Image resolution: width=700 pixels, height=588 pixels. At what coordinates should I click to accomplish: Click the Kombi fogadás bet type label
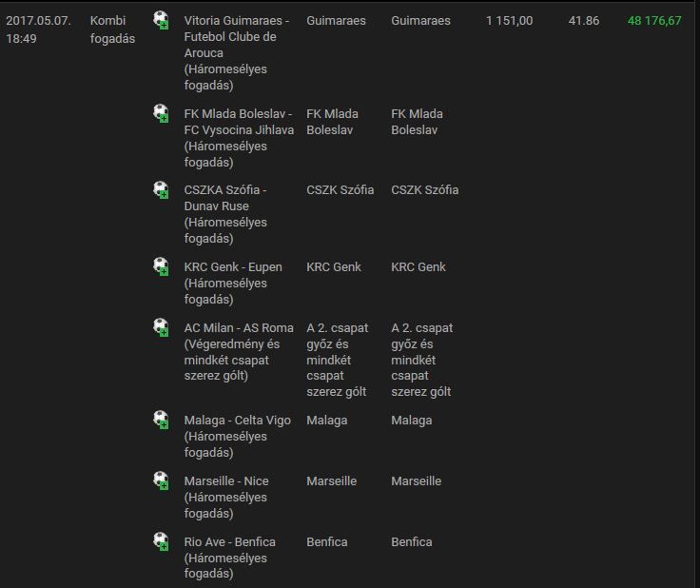click(x=112, y=29)
